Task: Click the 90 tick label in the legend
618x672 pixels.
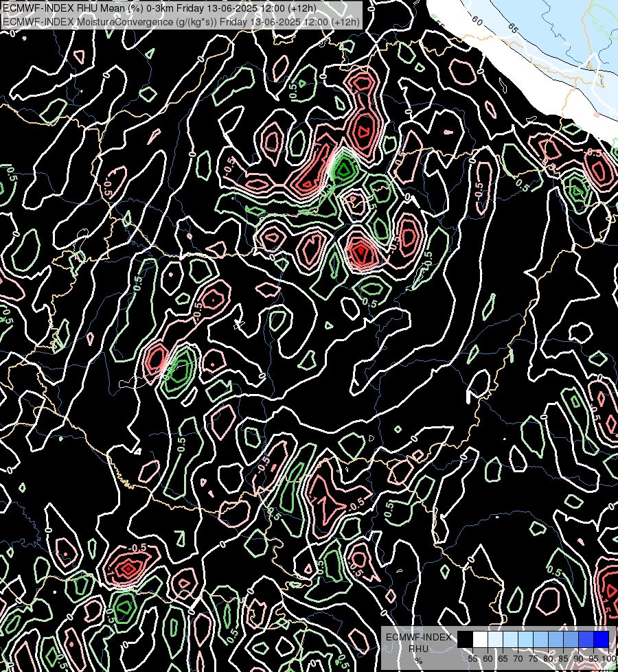Action: (x=579, y=659)
